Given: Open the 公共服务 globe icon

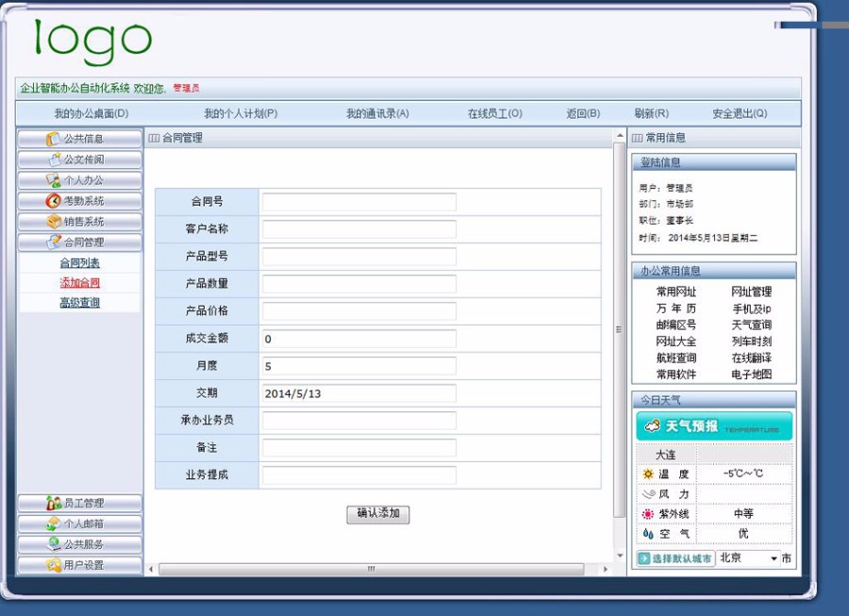Looking at the screenshot, I should point(54,543).
